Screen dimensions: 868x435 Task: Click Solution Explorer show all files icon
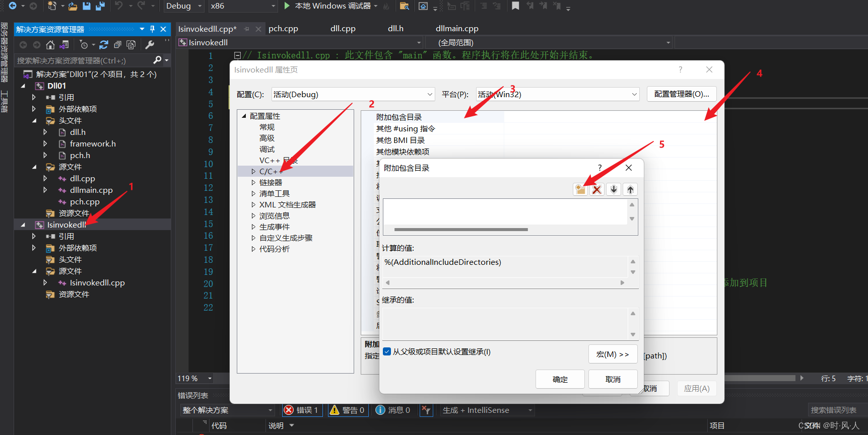tap(131, 45)
